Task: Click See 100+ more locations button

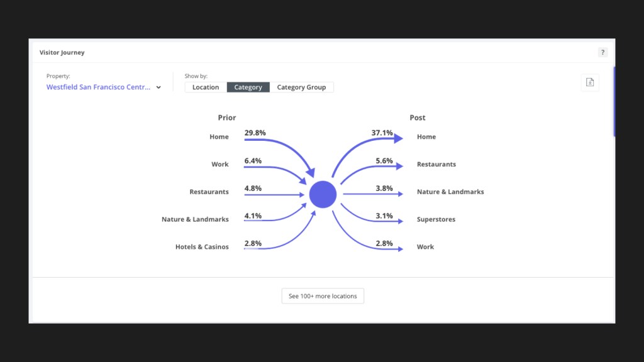Action: [323, 296]
